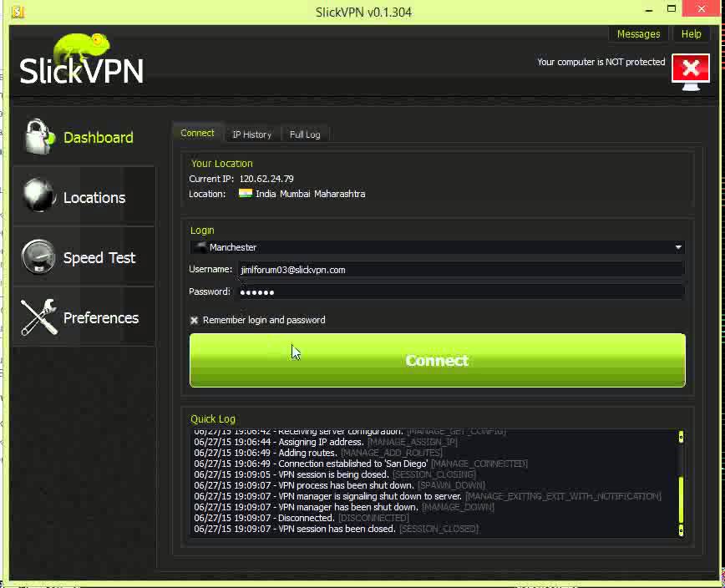Click the 'Your Location' heading
The image size is (725, 588).
click(222, 164)
